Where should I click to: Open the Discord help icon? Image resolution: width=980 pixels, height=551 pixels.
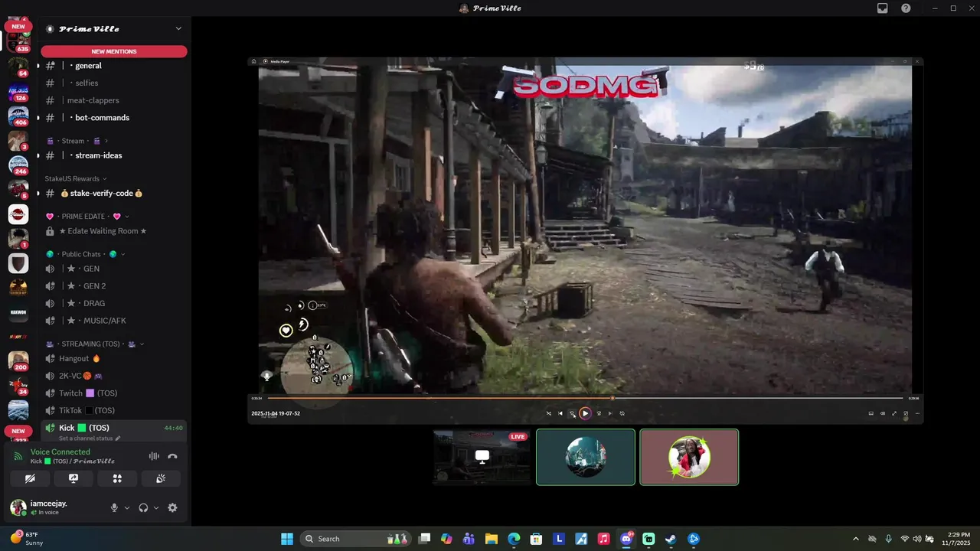click(x=906, y=8)
